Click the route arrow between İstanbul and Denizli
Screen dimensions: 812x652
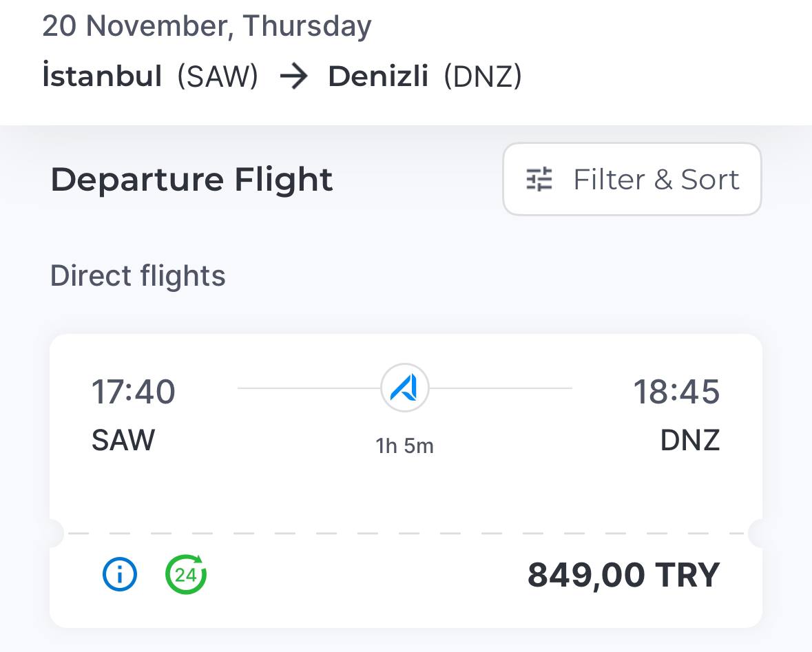[x=293, y=76]
